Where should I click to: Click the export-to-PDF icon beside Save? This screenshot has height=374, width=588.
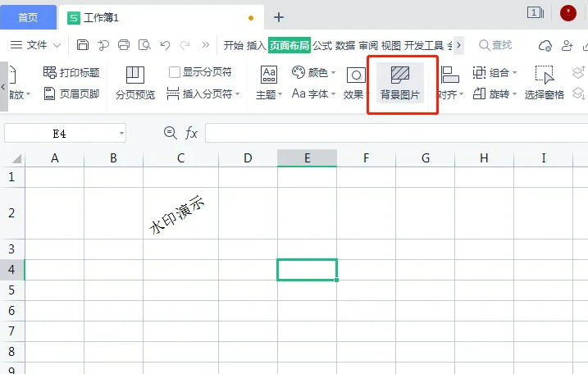103,45
